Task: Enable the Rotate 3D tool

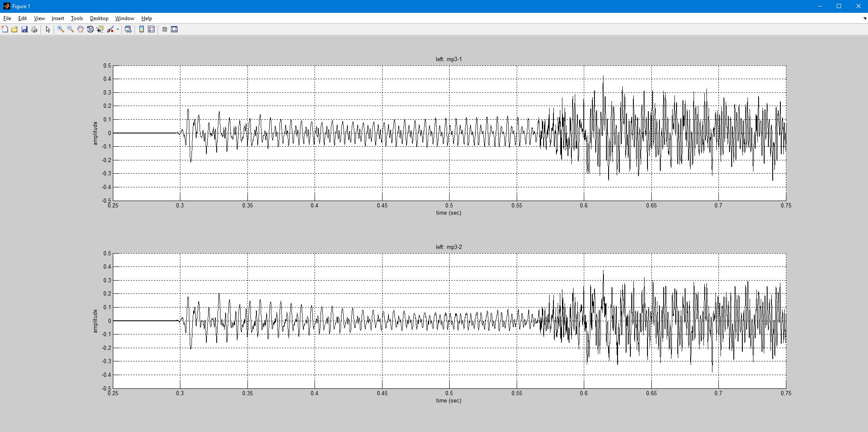Action: pos(90,29)
